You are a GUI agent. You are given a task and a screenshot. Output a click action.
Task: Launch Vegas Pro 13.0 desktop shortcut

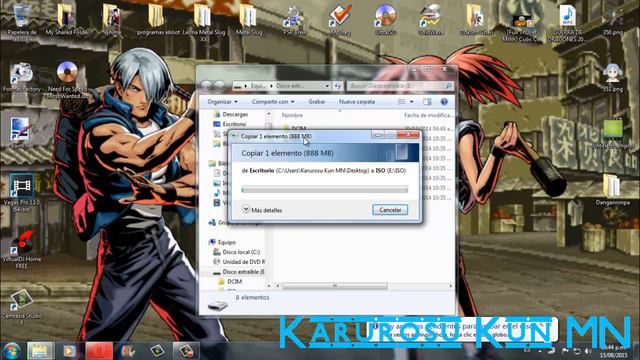click(22, 192)
